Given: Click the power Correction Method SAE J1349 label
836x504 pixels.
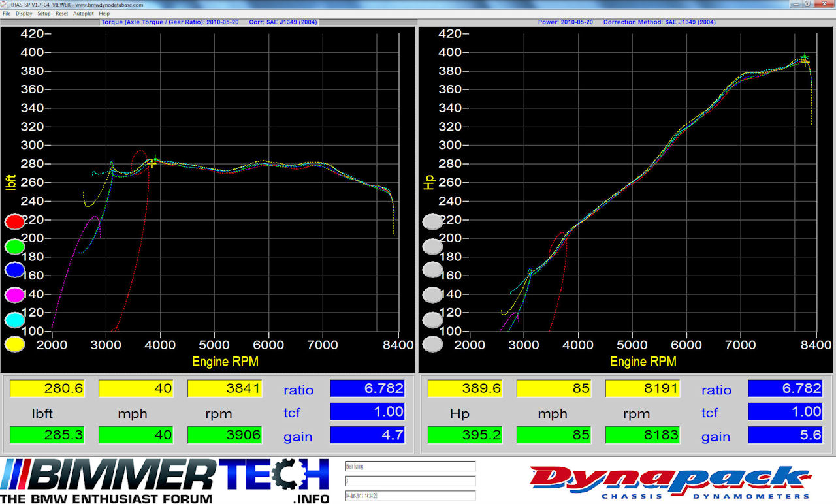Looking at the screenshot, I should coord(659,22).
